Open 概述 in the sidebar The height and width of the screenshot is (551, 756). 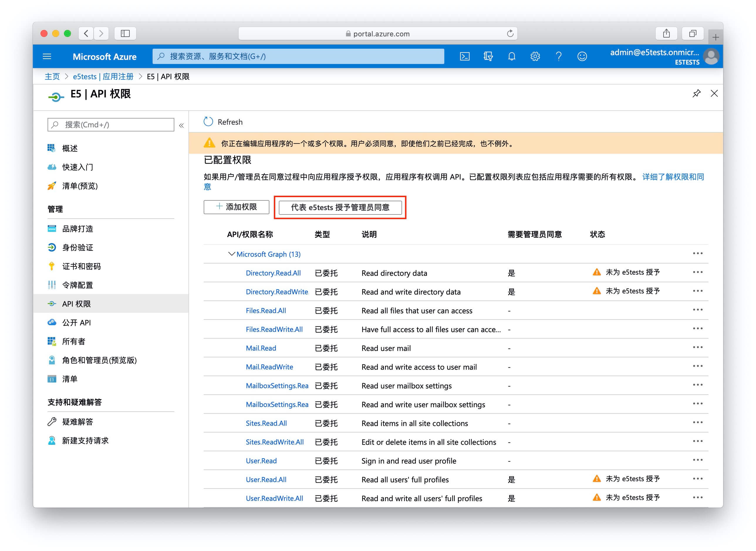coord(70,148)
